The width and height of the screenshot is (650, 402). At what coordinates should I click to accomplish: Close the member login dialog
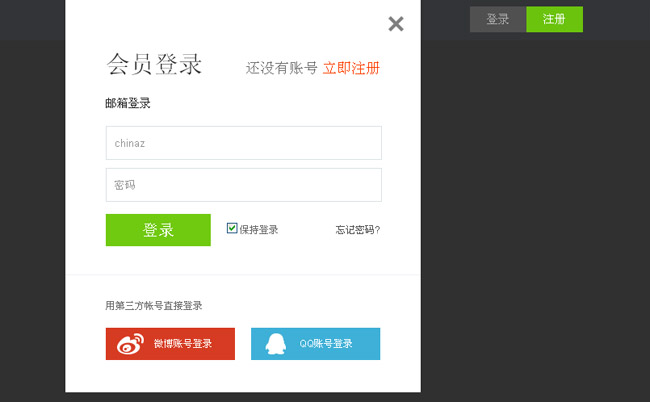(396, 24)
